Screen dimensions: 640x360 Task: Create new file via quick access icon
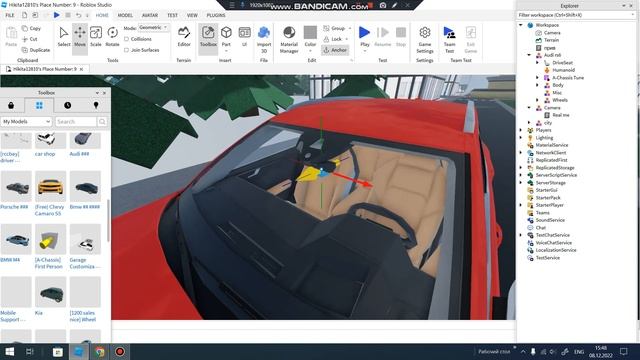[x=24, y=15]
